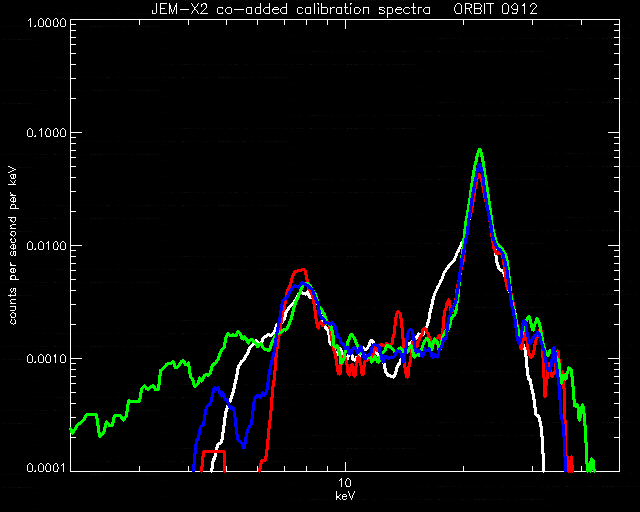Click the 0.0100 y-axis tick label
This screenshot has width=640, height=512.
pyautogui.click(x=46, y=246)
